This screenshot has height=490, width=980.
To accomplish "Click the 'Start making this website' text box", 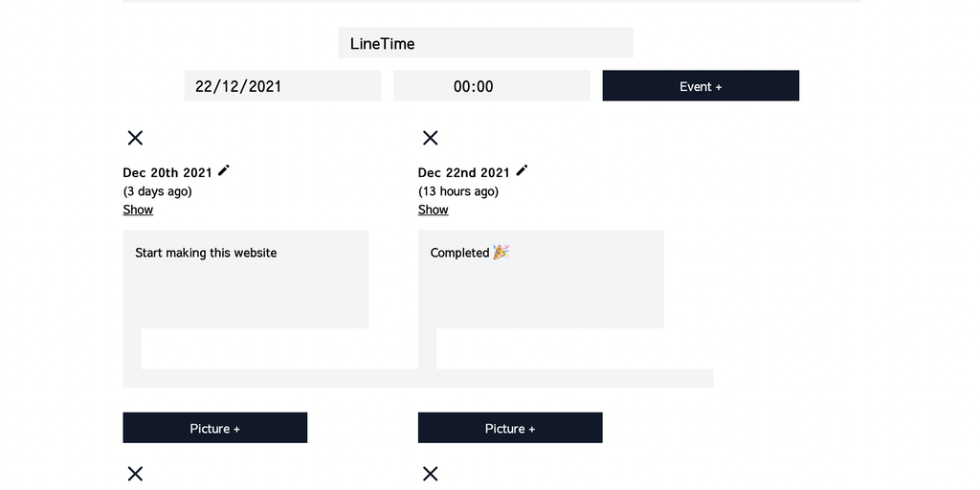I will tap(245, 278).
